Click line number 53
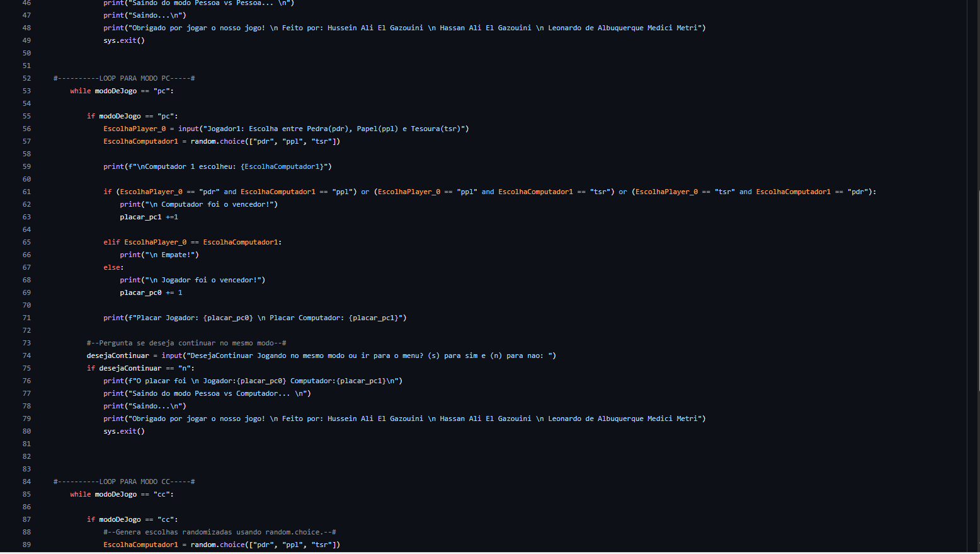The width and height of the screenshot is (980, 554). (x=26, y=91)
